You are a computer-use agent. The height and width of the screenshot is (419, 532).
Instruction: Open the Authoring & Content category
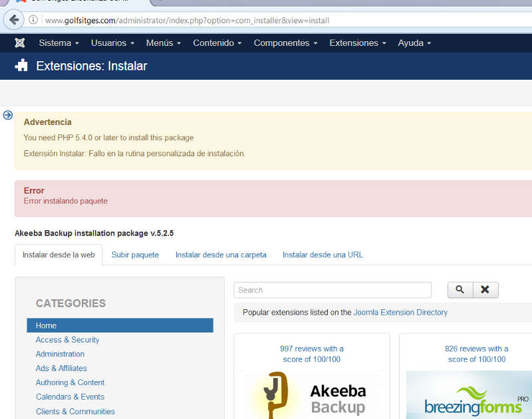[x=70, y=382]
